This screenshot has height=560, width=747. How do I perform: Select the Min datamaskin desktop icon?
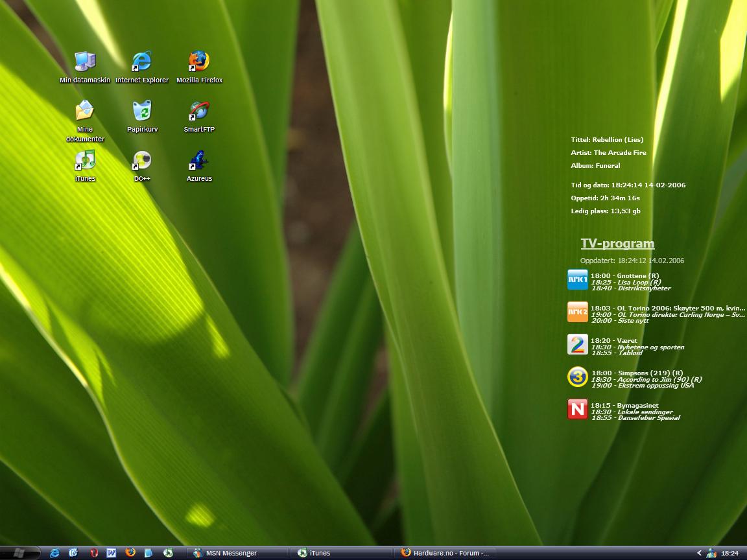85,62
